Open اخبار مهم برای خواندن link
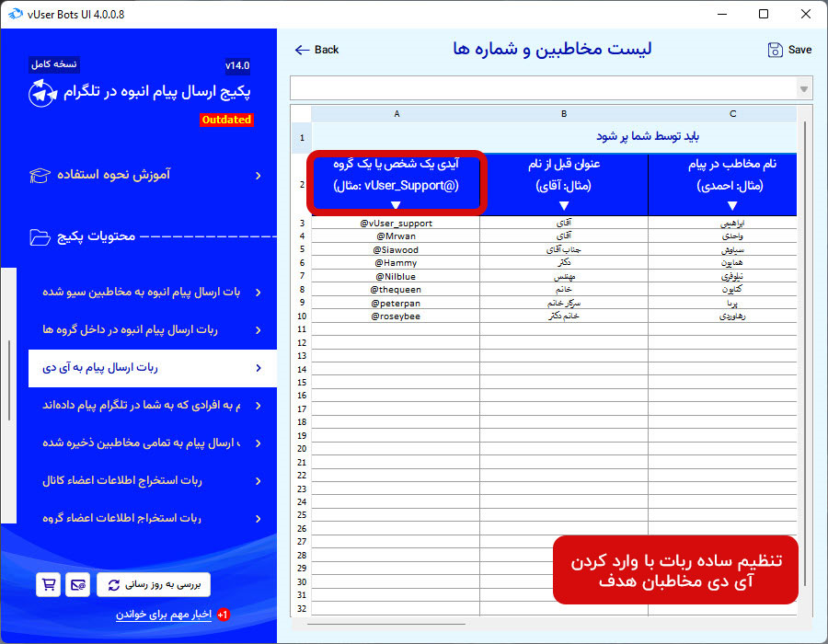The width and height of the screenshot is (828, 644). 163,615
